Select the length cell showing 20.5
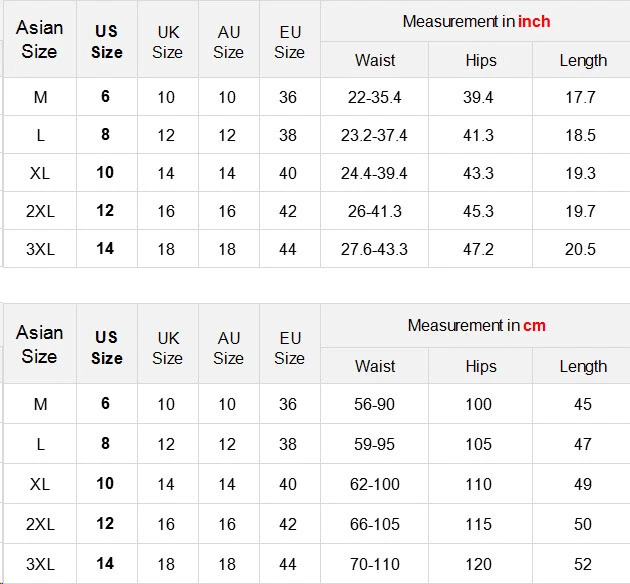Screen dimensions: 630x584 580,249
